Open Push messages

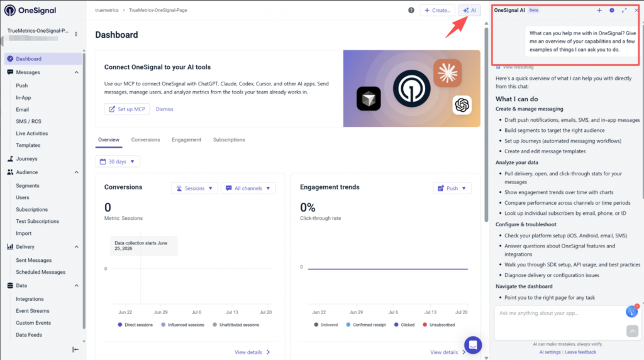tap(22, 86)
